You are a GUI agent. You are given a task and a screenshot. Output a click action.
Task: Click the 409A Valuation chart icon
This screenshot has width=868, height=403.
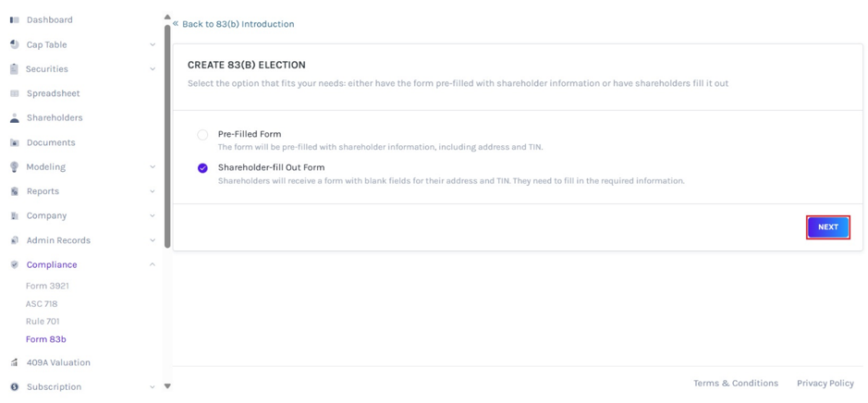(15, 362)
